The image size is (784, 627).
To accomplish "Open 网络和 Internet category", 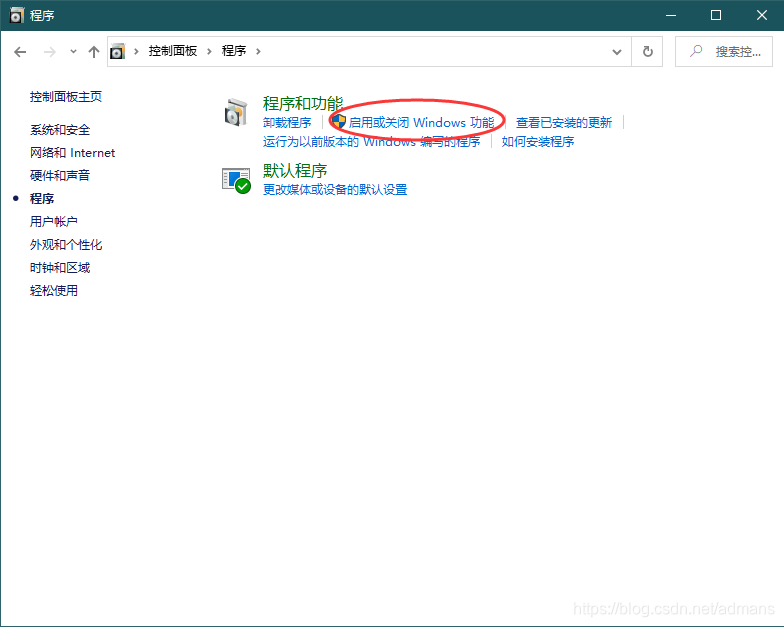I will [x=72, y=152].
